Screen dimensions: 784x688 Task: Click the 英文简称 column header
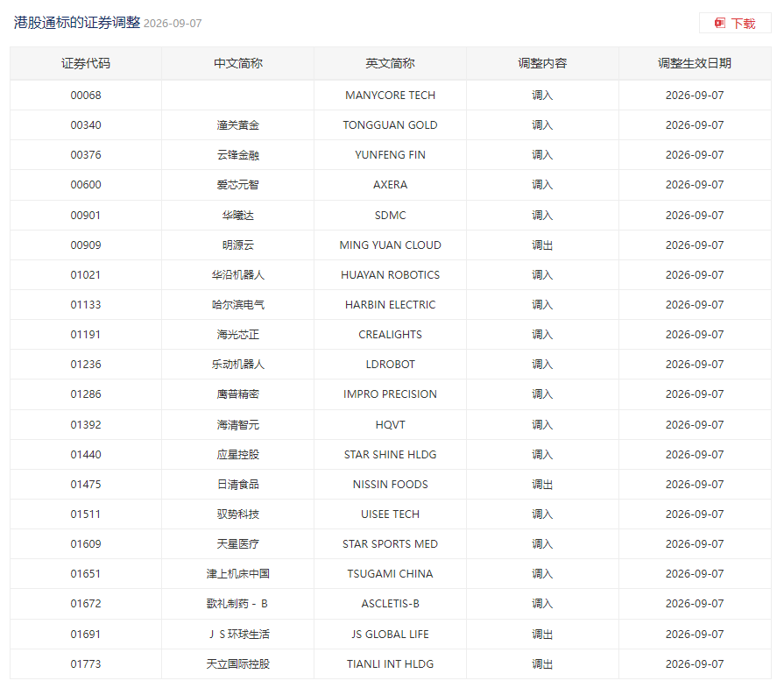coord(390,64)
